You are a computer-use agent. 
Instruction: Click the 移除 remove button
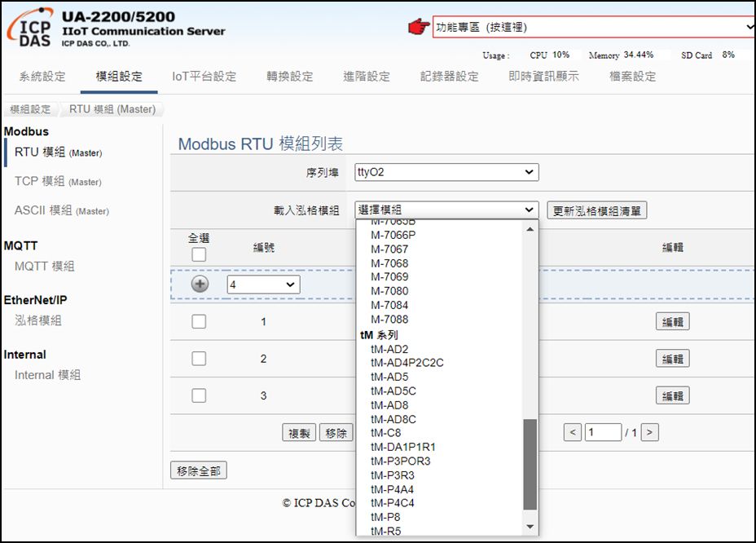336,433
